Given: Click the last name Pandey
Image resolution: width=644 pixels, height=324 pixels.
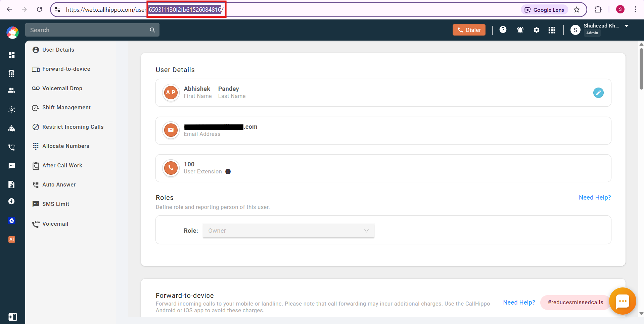Looking at the screenshot, I should coord(229,89).
